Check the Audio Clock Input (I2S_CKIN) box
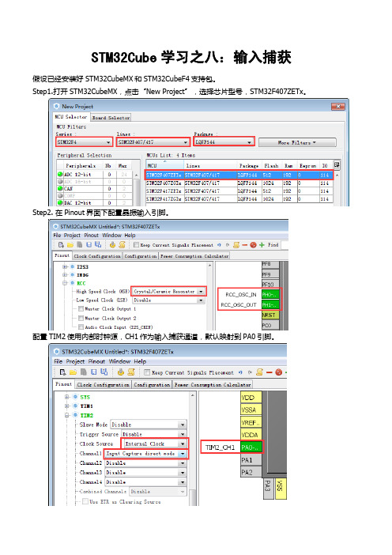Viewport: 392px width, 555px height. pos(81,327)
